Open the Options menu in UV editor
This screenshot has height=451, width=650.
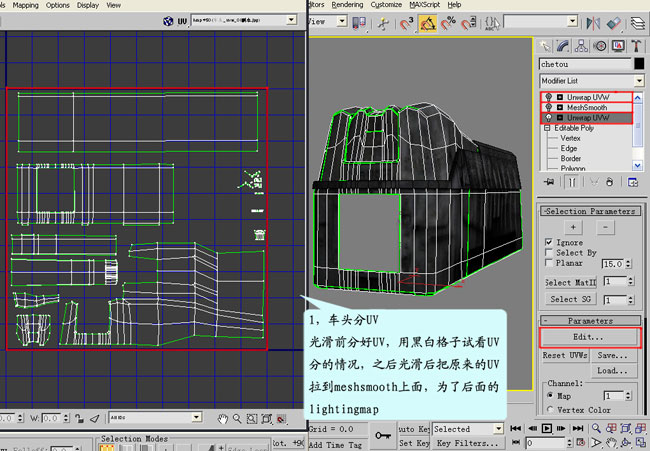pyautogui.click(x=58, y=5)
